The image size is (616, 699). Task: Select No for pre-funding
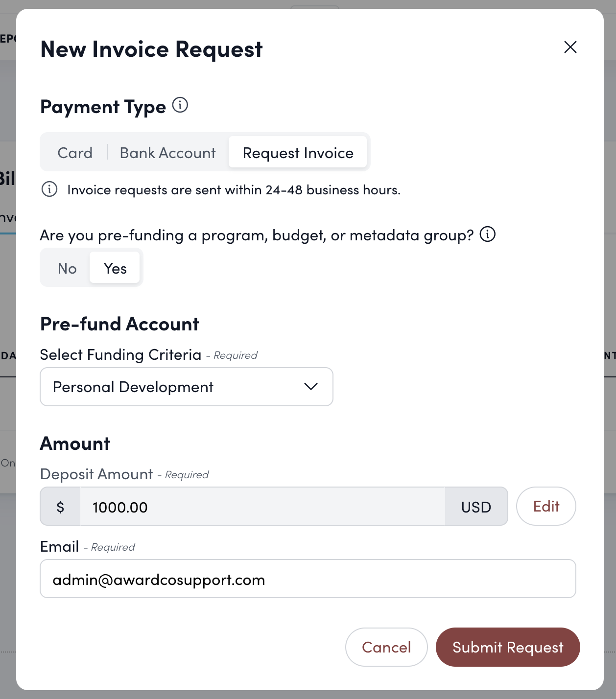coord(67,268)
